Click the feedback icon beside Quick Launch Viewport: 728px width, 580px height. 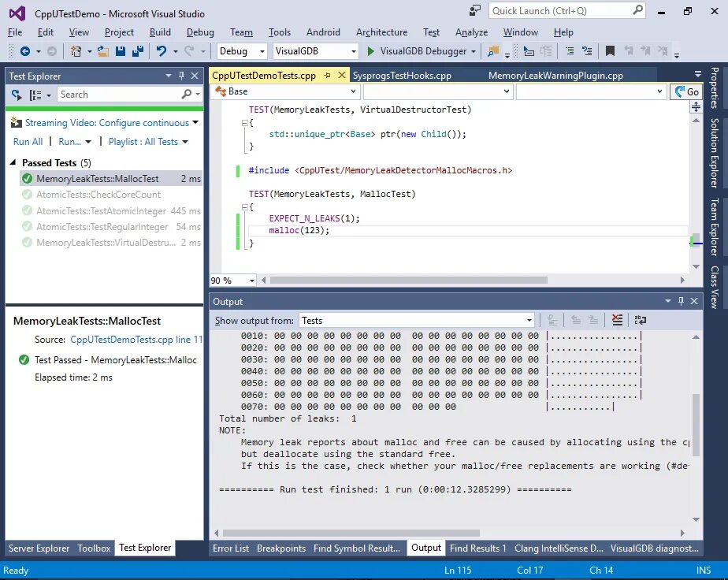pos(475,11)
